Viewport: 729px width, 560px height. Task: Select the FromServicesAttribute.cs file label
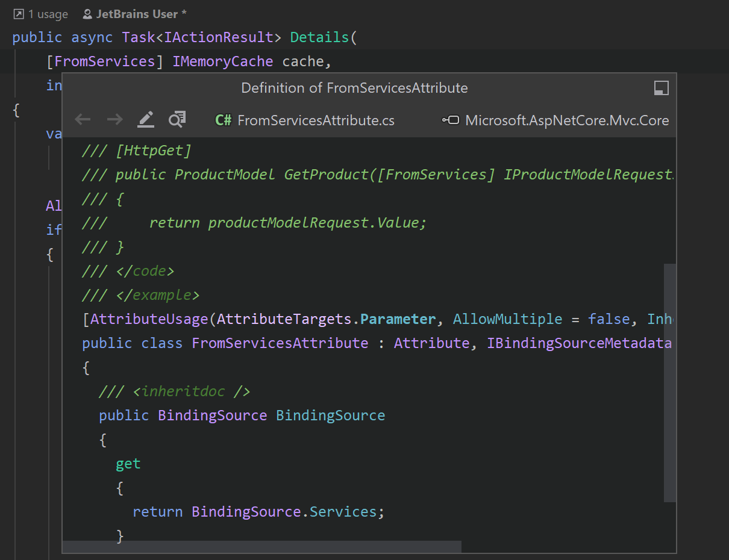click(316, 120)
